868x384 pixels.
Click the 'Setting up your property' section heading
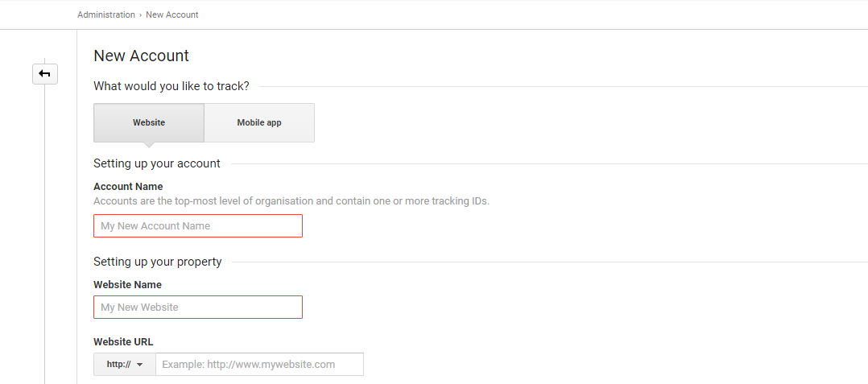pos(157,262)
